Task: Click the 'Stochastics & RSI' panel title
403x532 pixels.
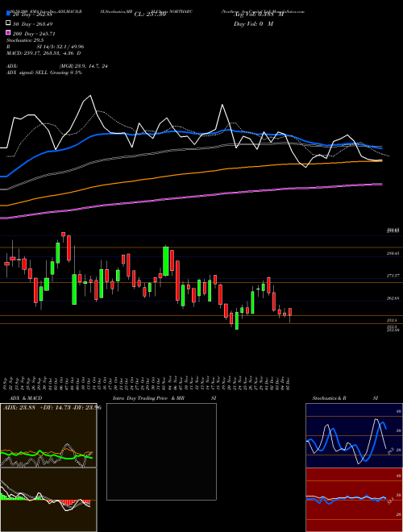Action: [x=345, y=398]
